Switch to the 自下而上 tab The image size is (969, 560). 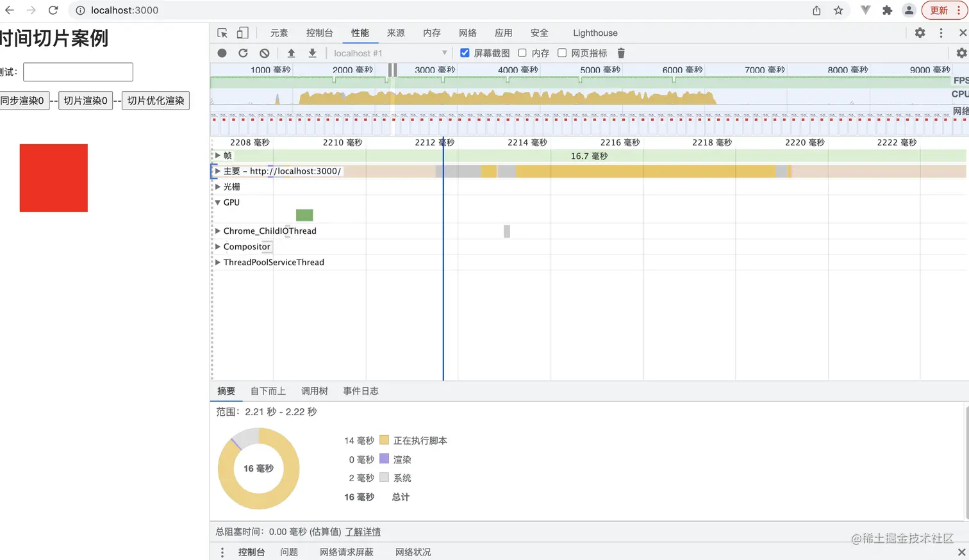coord(268,391)
